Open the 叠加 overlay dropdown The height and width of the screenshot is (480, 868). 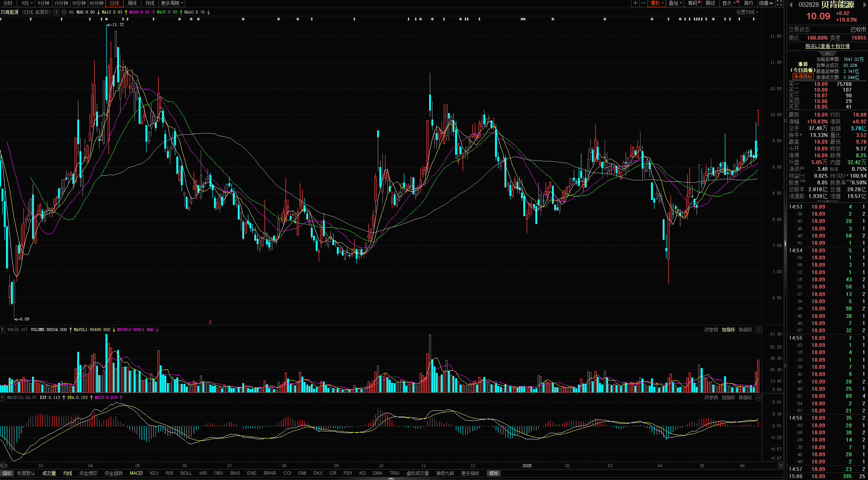(x=675, y=3)
